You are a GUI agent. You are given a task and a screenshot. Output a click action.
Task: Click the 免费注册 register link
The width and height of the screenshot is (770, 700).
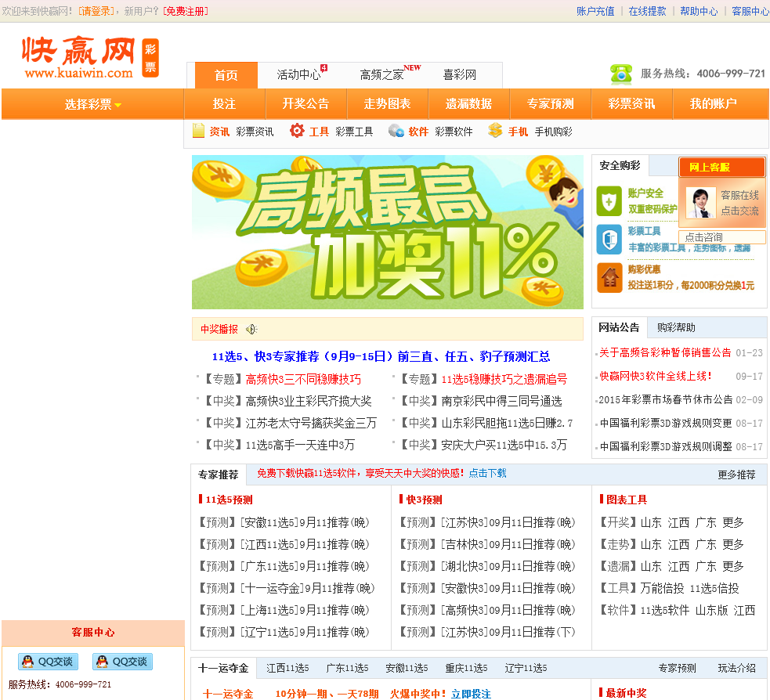tap(186, 11)
